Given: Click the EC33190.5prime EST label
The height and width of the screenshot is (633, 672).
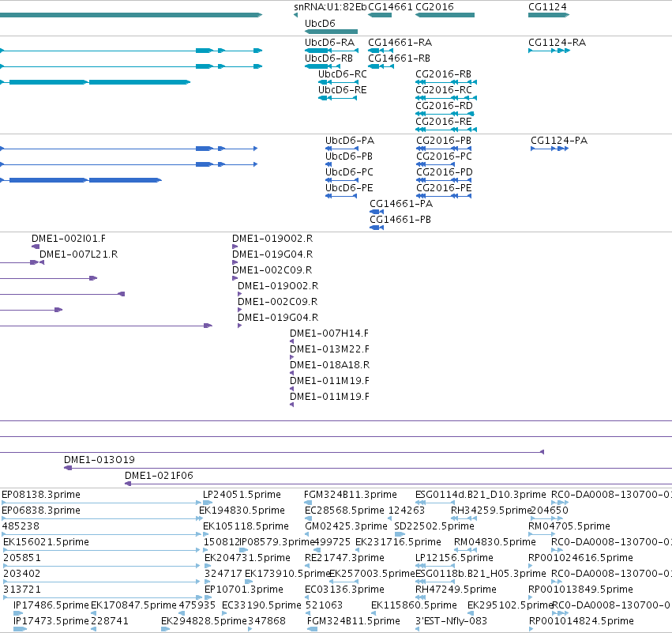Looking at the screenshot, I should tap(261, 605).
